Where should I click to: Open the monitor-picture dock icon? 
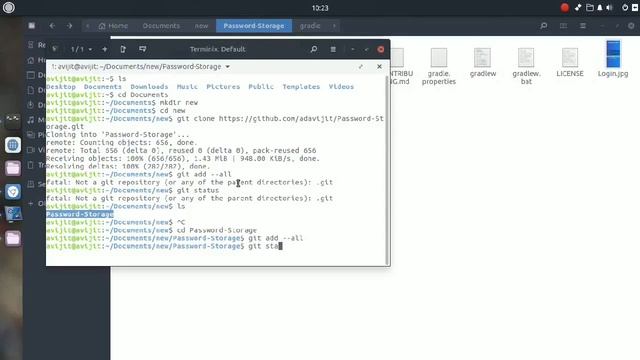tap(13, 214)
